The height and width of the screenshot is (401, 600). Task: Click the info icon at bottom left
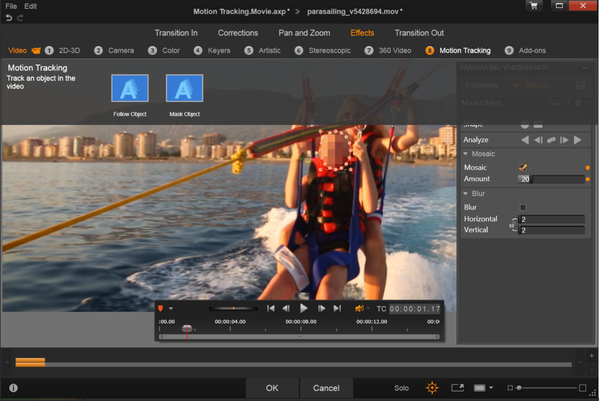click(13, 388)
